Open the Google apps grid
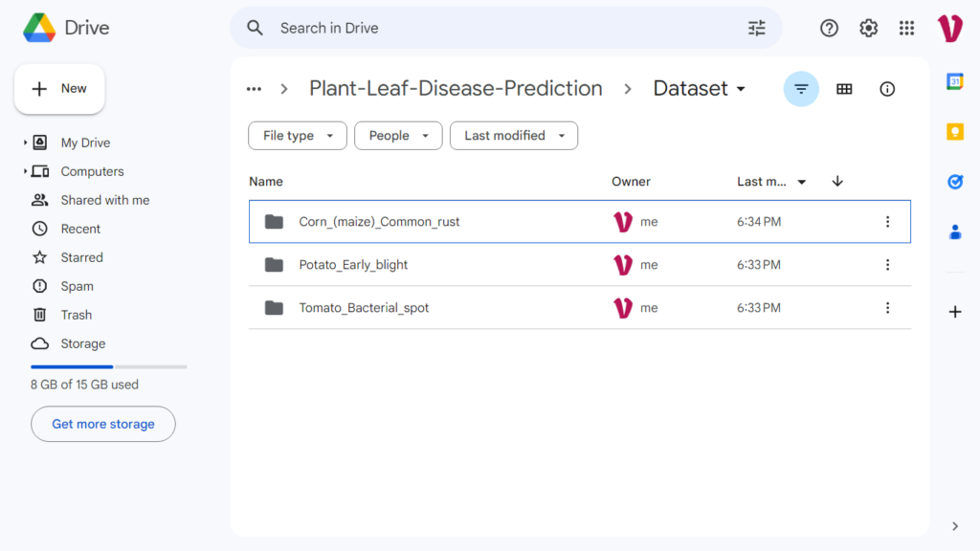The height and width of the screenshot is (551, 980). pos(906,28)
